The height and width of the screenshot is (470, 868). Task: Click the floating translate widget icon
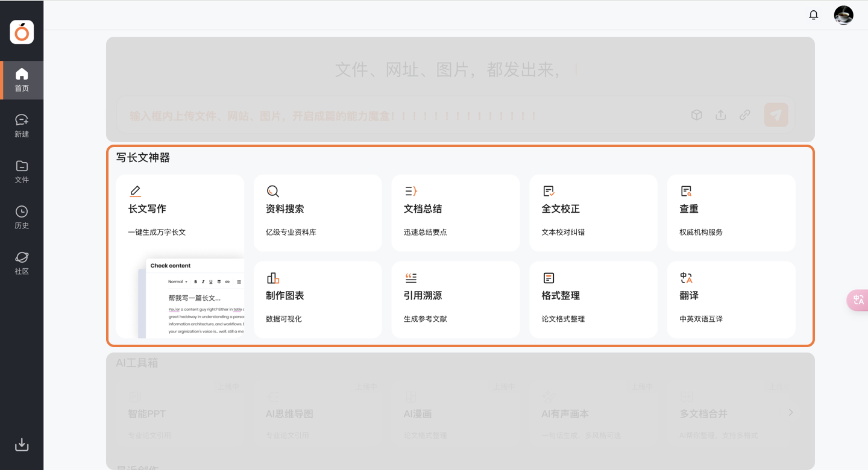pos(858,300)
